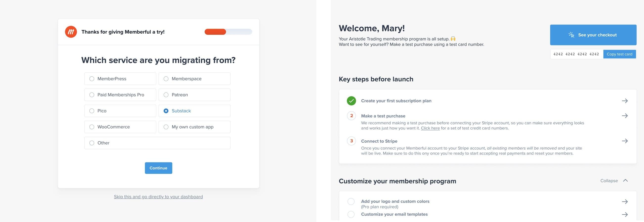Viewport: 644px width, 222px height.
Task: Click the arrow next to Customize your email templates
Action: [625, 214]
